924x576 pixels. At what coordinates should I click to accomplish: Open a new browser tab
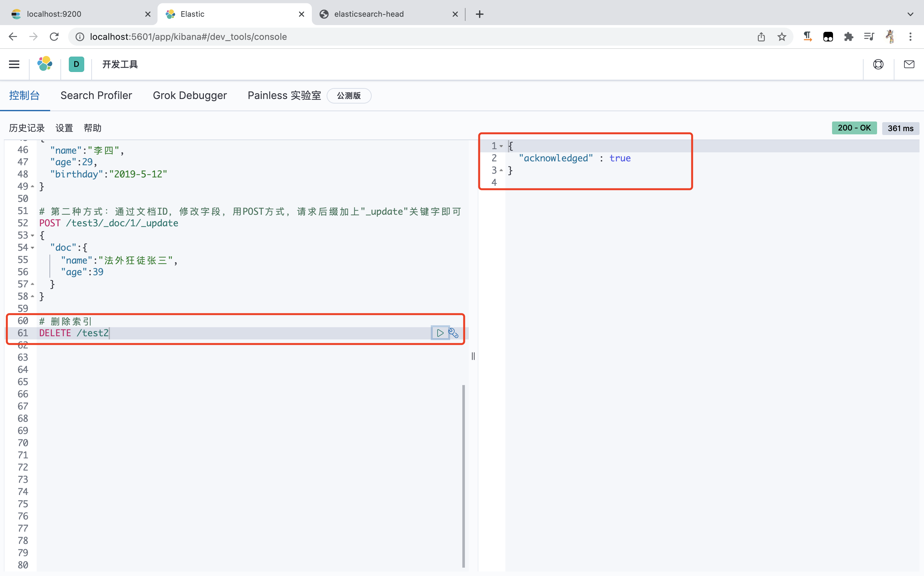(x=480, y=14)
